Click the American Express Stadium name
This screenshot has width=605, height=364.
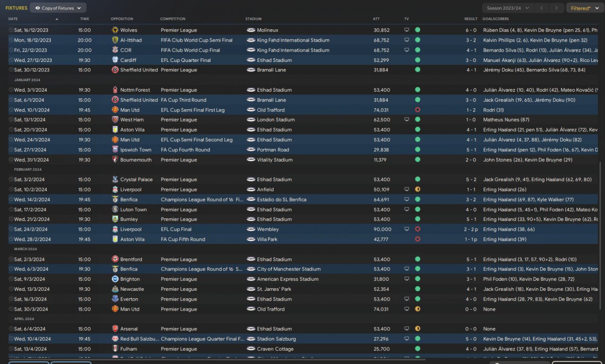288,279
